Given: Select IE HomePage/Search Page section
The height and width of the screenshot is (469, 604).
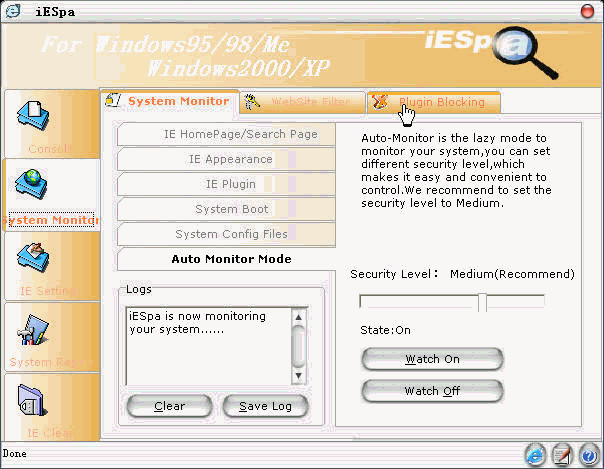Looking at the screenshot, I should [x=226, y=134].
